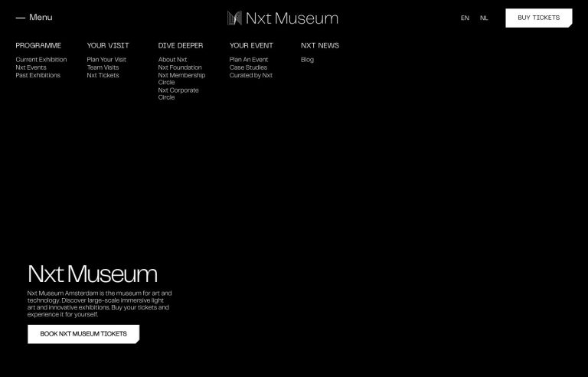This screenshot has width=588, height=377.
Task: Open Nxt Corporate Circle link
Action: (178, 94)
